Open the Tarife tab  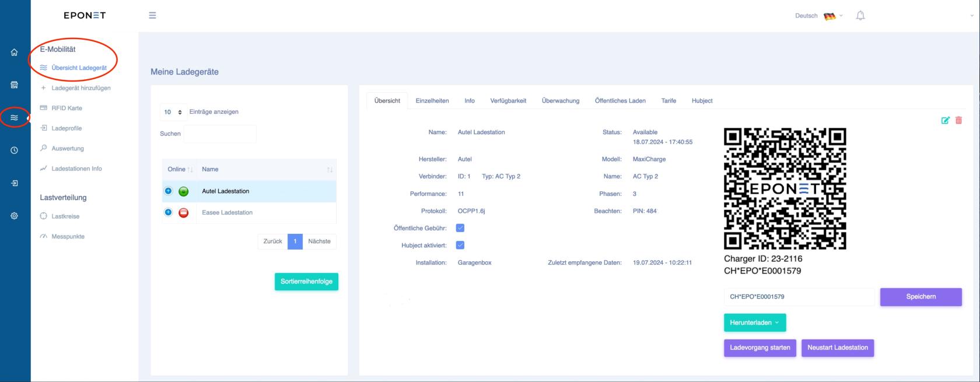pos(668,100)
